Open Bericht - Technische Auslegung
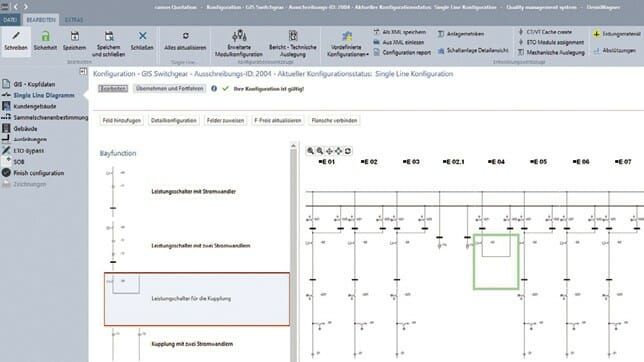The height and width of the screenshot is (362, 644). click(x=293, y=44)
